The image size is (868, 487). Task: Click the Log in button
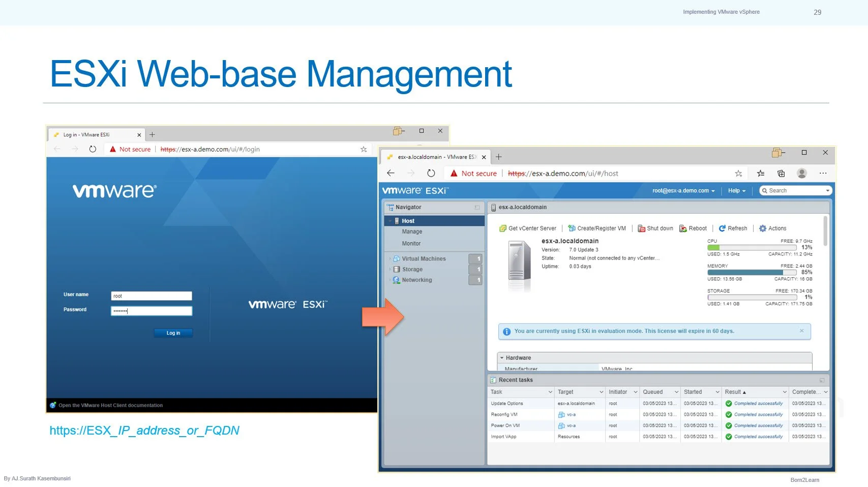pos(173,333)
